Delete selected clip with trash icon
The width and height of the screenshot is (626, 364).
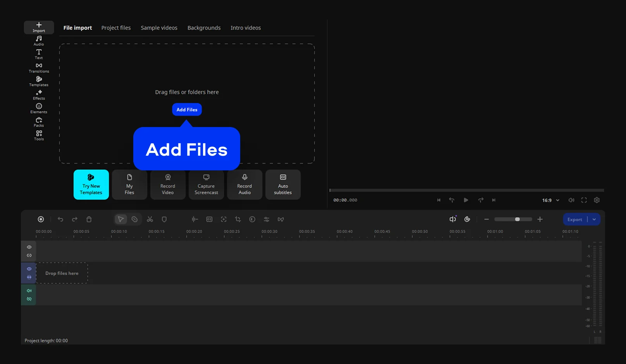[x=89, y=219]
